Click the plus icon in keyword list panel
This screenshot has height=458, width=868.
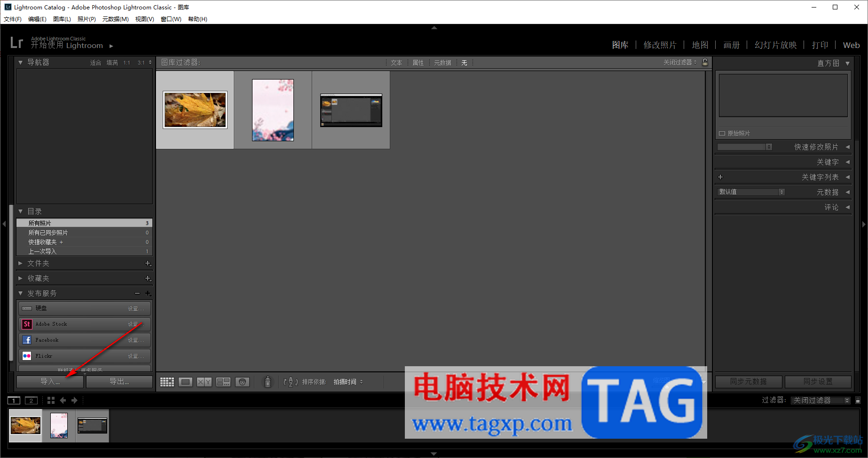coord(720,177)
